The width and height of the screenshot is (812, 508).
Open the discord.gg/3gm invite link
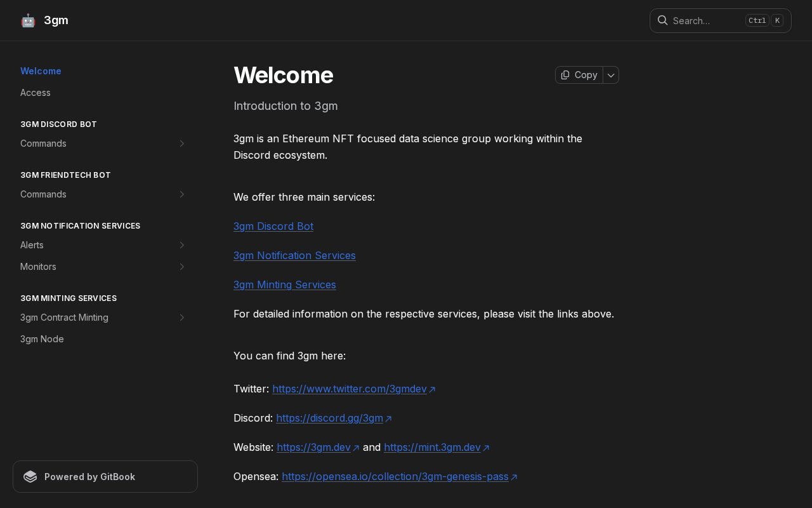pos(329,418)
